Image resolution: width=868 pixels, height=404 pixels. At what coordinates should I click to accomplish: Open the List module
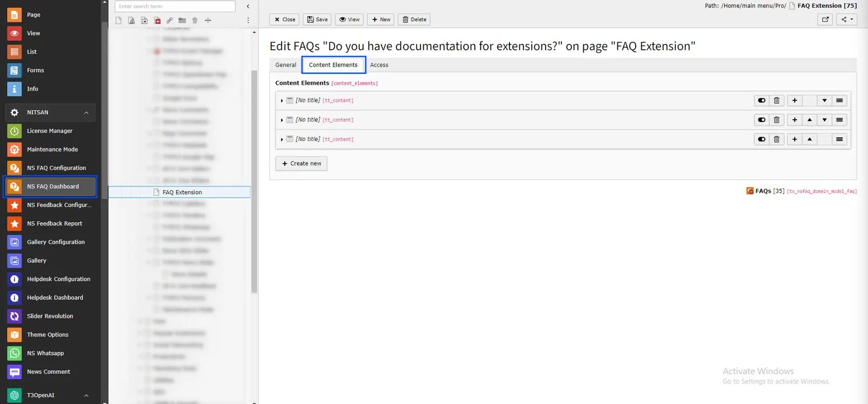coord(50,52)
